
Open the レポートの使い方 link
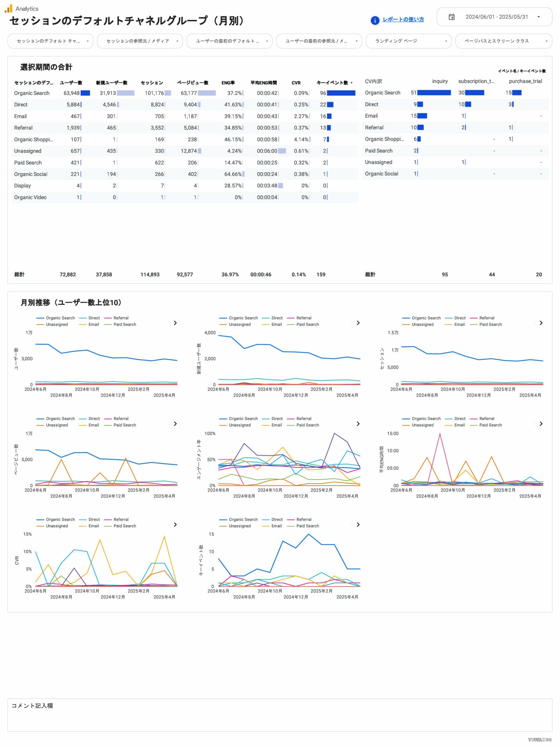[x=403, y=20]
